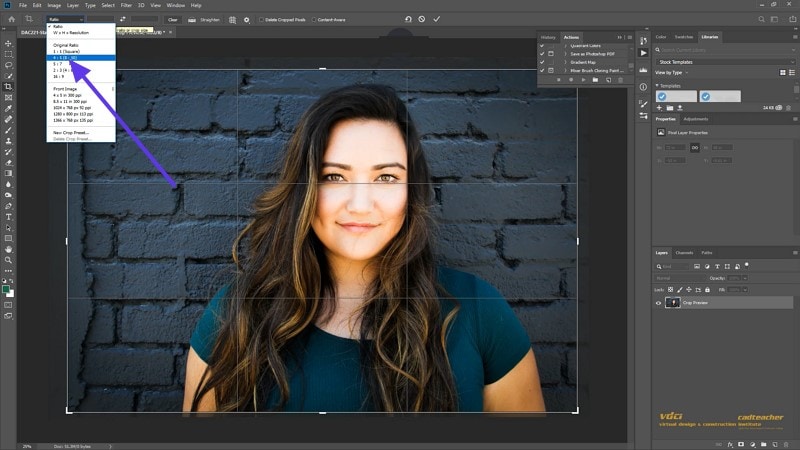Open the Info panel icon in the dock

click(643, 87)
